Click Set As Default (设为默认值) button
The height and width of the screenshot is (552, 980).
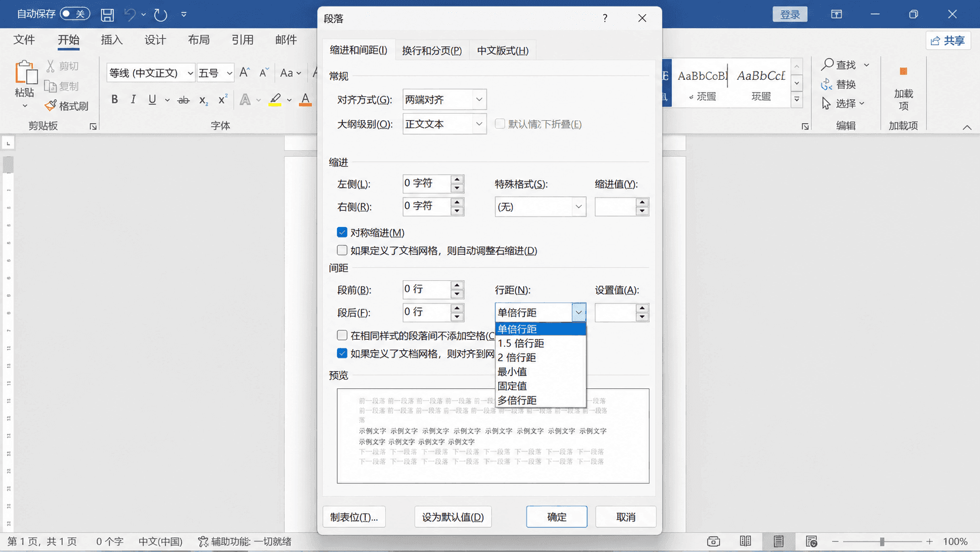[x=452, y=517]
